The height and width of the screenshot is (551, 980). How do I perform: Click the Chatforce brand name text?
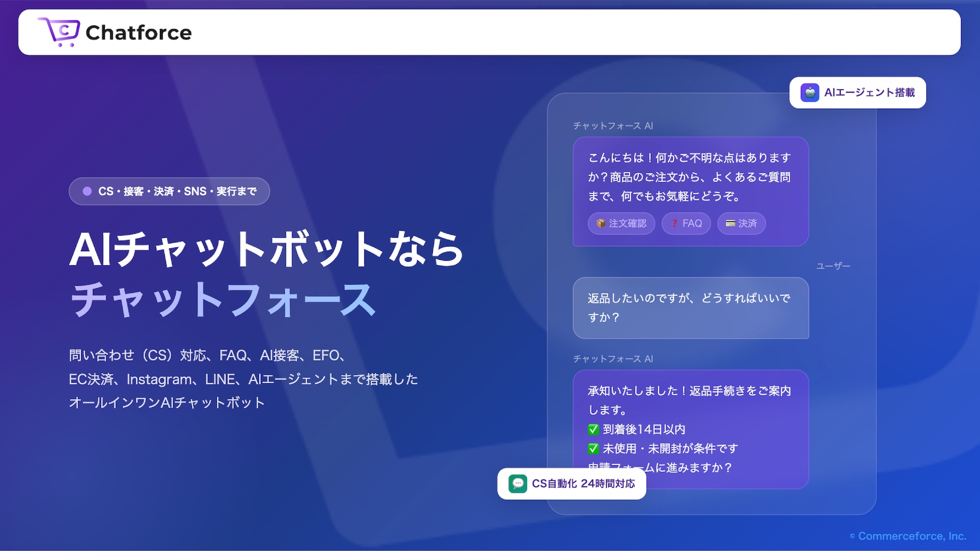138,33
